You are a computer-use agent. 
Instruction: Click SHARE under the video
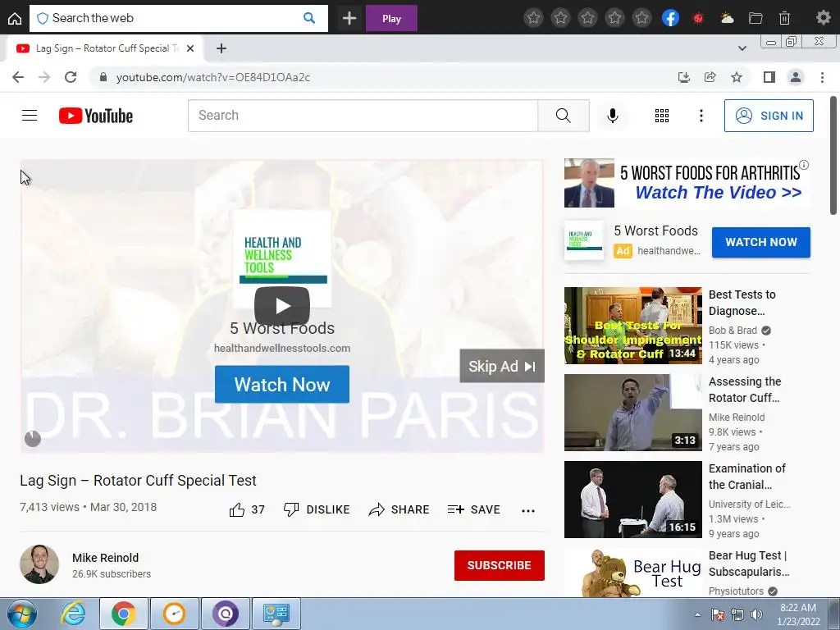(399, 509)
